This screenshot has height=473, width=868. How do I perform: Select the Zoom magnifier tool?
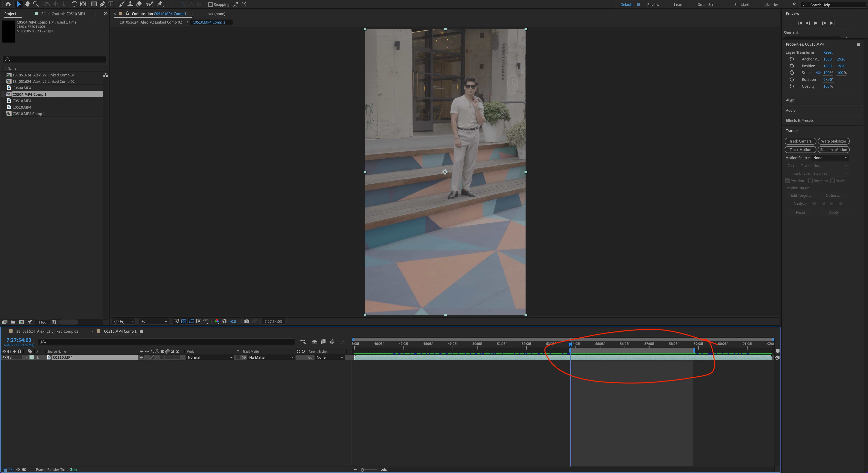pyautogui.click(x=36, y=4)
